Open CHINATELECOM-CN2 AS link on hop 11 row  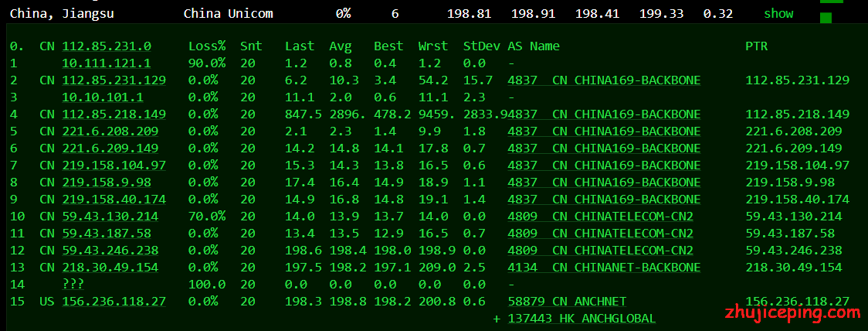[601, 234]
